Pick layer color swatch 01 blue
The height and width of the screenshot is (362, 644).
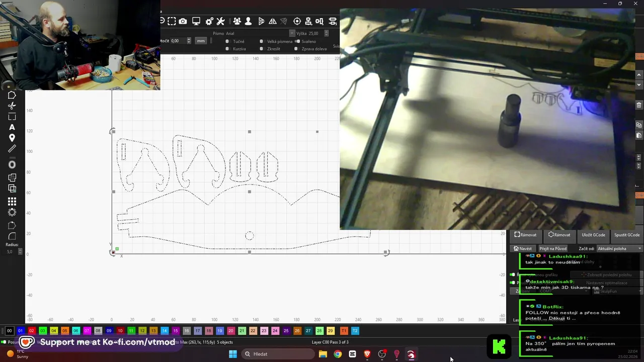(20, 331)
